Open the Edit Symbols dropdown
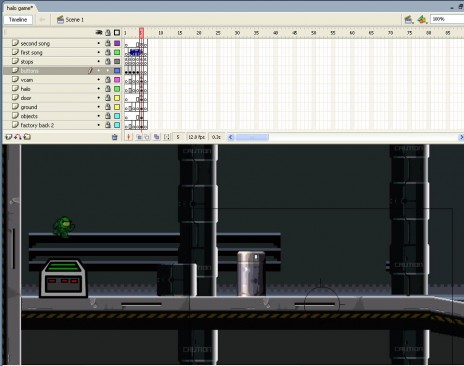The width and height of the screenshot is (464, 366). point(422,20)
